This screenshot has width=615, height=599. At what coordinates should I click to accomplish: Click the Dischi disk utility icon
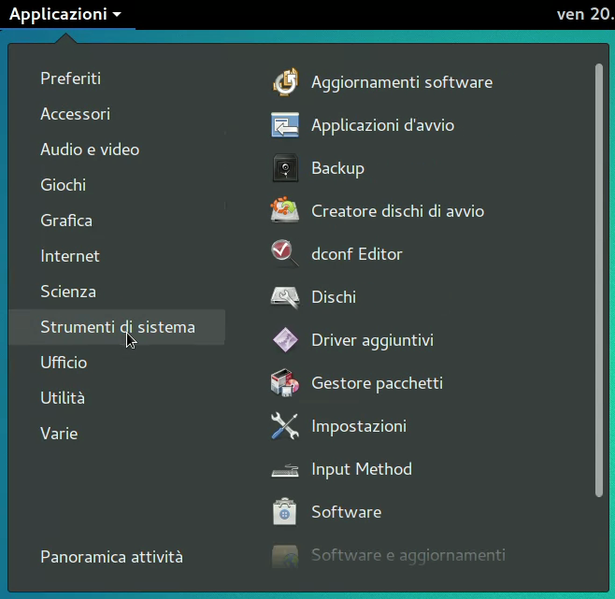point(285,297)
